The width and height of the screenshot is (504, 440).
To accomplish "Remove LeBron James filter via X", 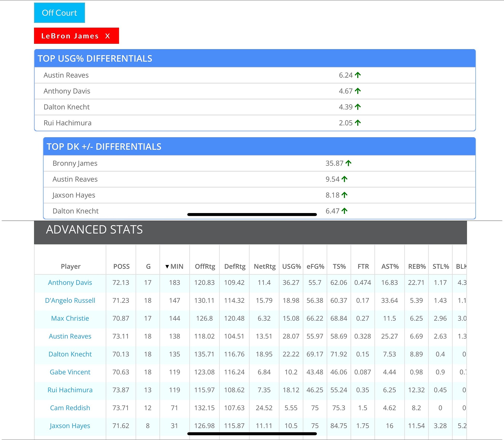I will (x=107, y=36).
